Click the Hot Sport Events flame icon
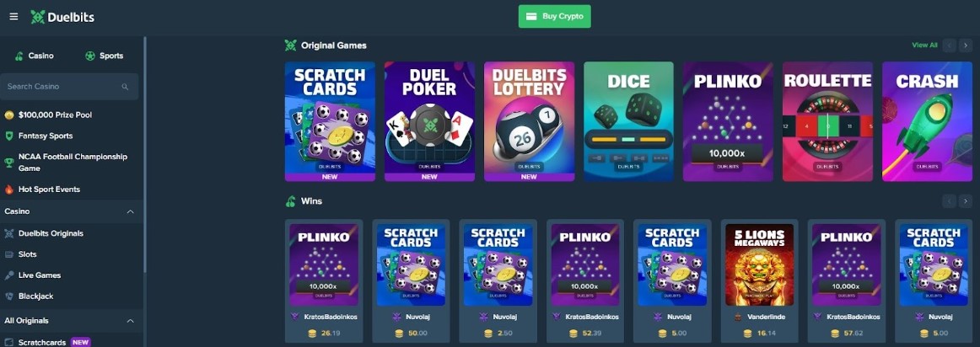The width and height of the screenshot is (980, 347). point(8,190)
